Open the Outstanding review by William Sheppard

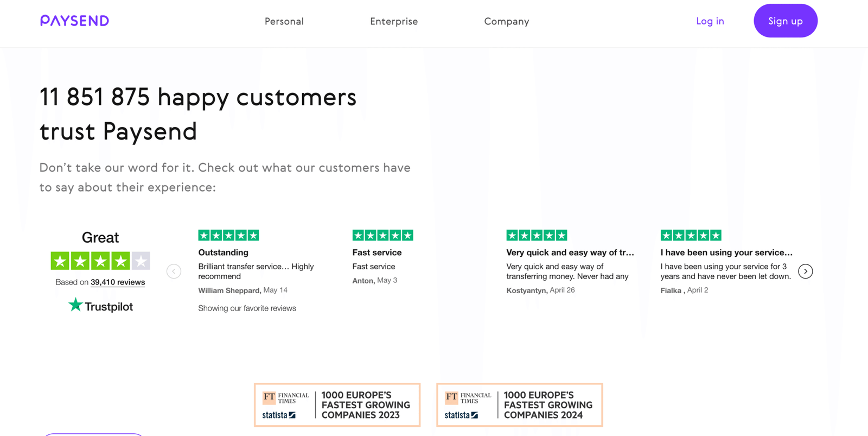click(x=223, y=252)
